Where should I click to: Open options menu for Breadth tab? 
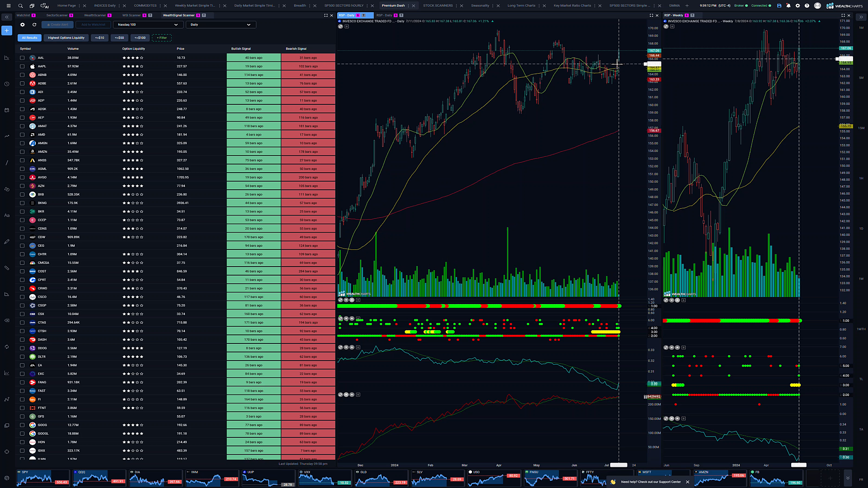pos(310,6)
